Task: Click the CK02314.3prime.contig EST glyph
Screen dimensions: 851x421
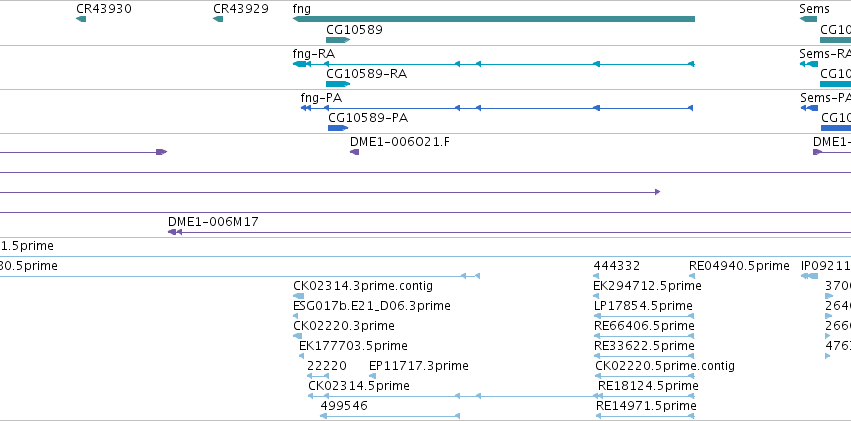Action: click(299, 296)
